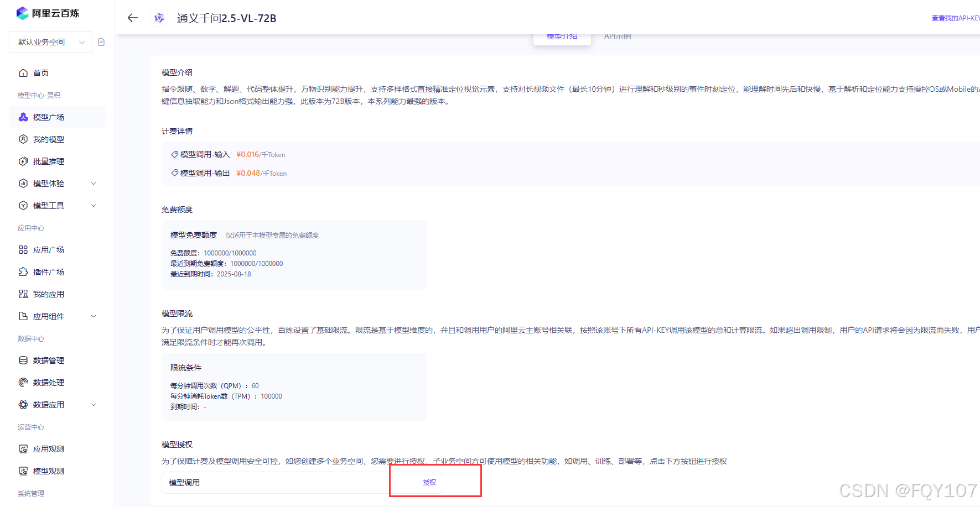Click the 模型广场 icon
The width and height of the screenshot is (980, 507).
(x=23, y=117)
